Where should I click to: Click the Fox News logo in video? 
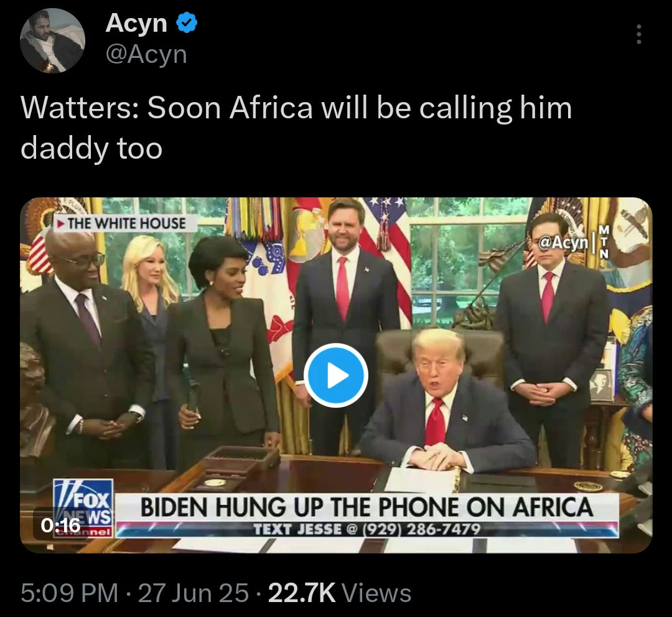[x=83, y=509]
